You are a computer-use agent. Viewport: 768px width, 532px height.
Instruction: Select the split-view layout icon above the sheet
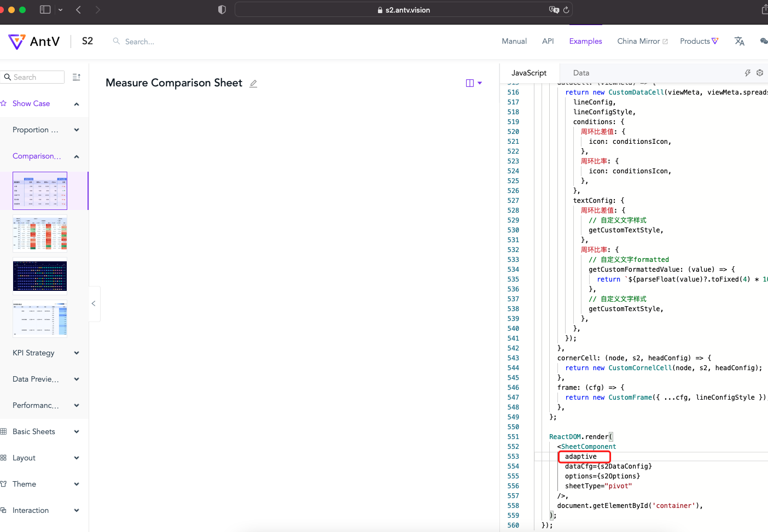[469, 83]
